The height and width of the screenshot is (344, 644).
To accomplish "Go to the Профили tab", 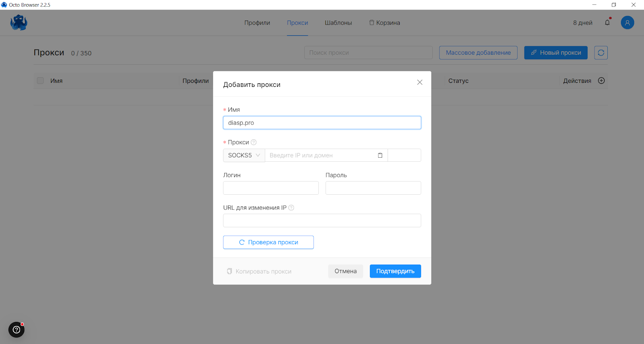I will 257,23.
